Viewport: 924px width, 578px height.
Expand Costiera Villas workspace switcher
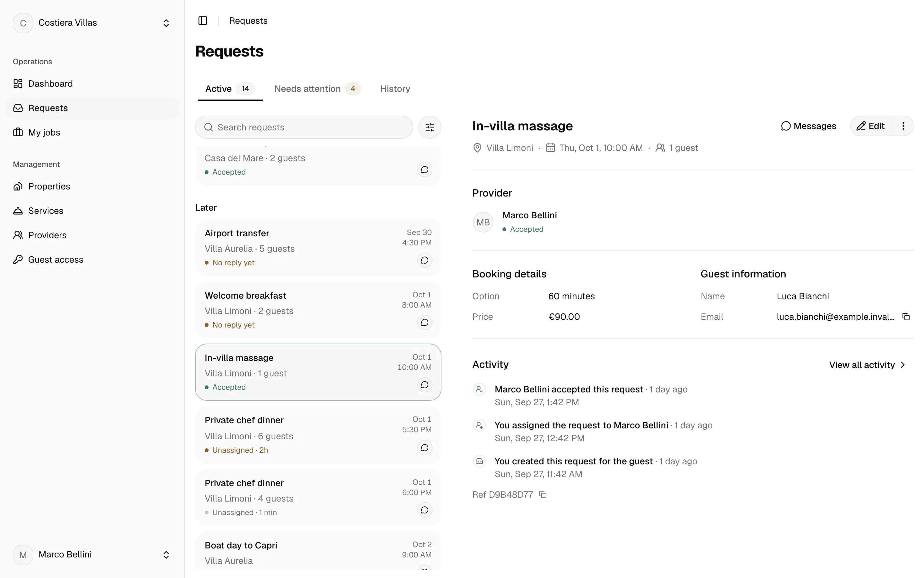tap(92, 23)
